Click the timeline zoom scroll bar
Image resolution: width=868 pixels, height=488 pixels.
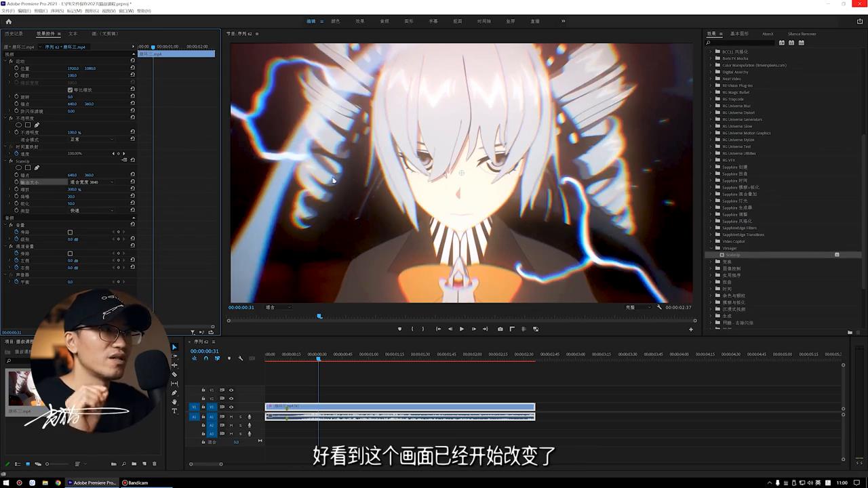pos(206,464)
